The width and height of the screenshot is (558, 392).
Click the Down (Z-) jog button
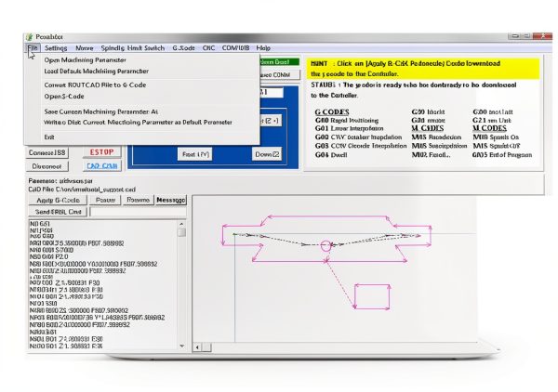click(x=267, y=154)
